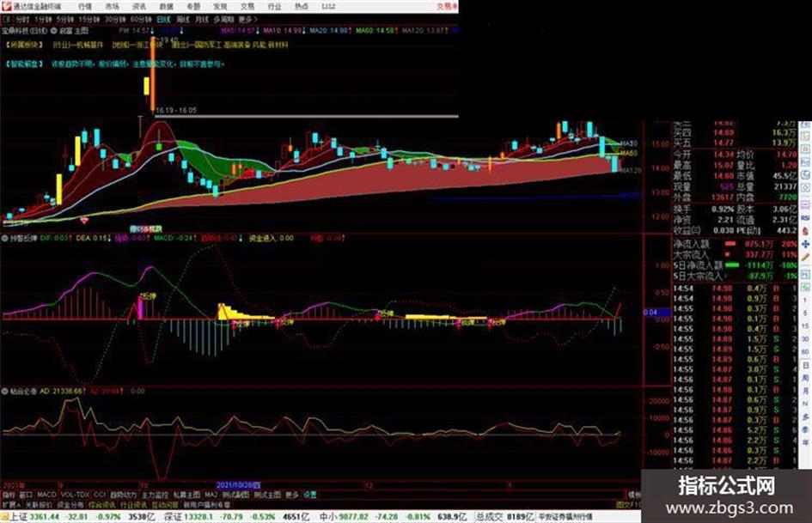Image resolution: width=812 pixels, height=523 pixels.
Task: Open the 图文F10 link
Action: click(x=629, y=505)
